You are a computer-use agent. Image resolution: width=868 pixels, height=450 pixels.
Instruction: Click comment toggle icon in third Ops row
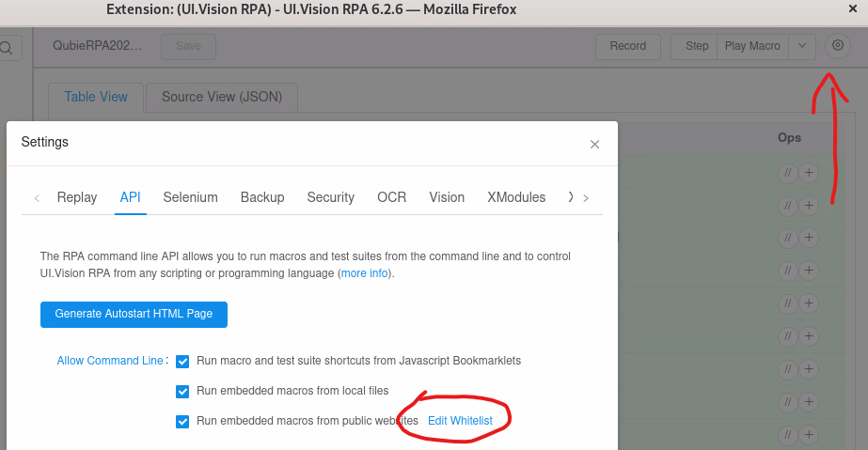[x=788, y=238]
